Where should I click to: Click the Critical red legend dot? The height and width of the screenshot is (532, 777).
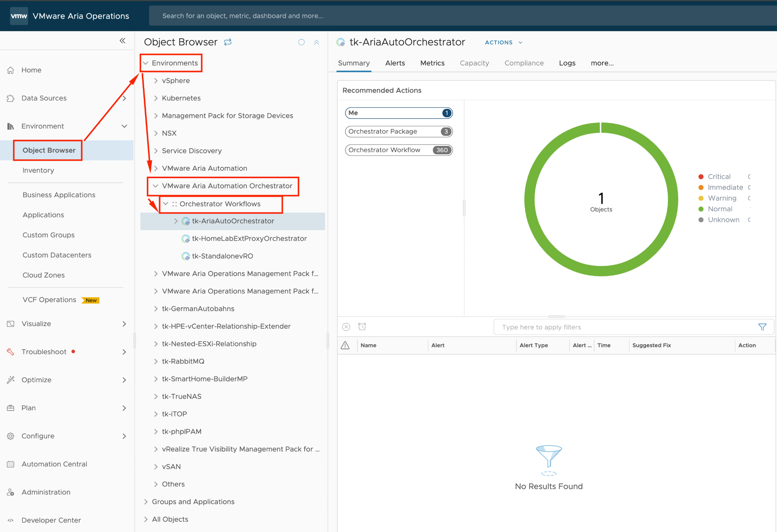click(x=701, y=177)
